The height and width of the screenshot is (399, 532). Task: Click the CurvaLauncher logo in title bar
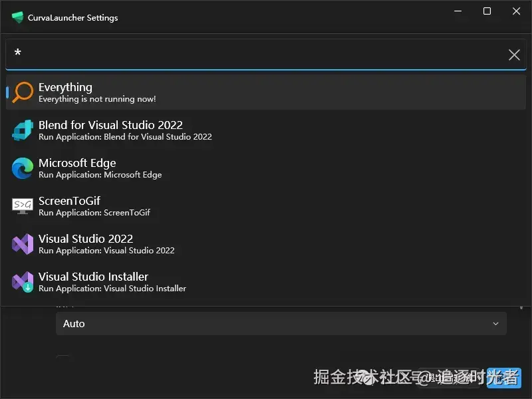[17, 17]
